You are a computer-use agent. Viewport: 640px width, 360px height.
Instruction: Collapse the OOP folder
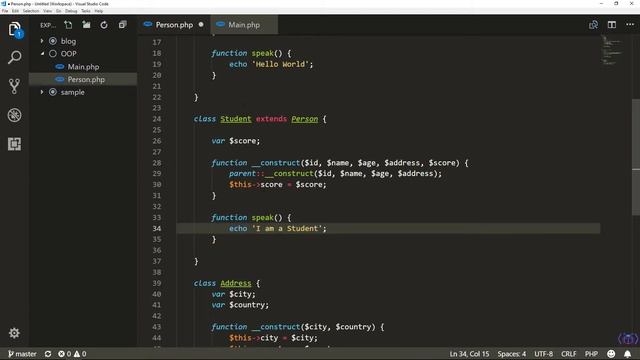click(43, 53)
